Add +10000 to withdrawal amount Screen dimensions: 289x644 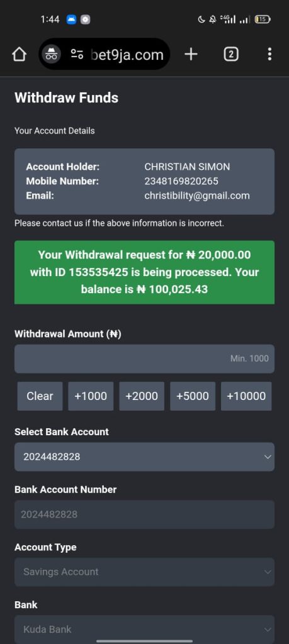click(246, 396)
